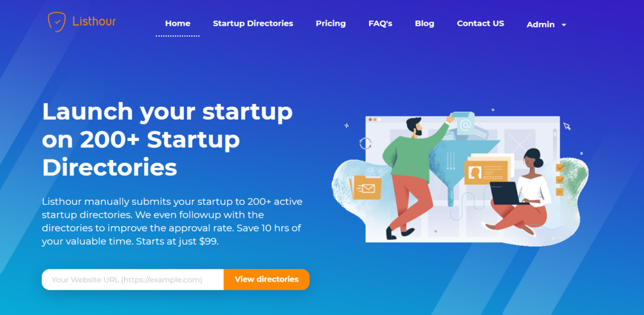
Task: Open the Pricing page
Action: [331, 24]
